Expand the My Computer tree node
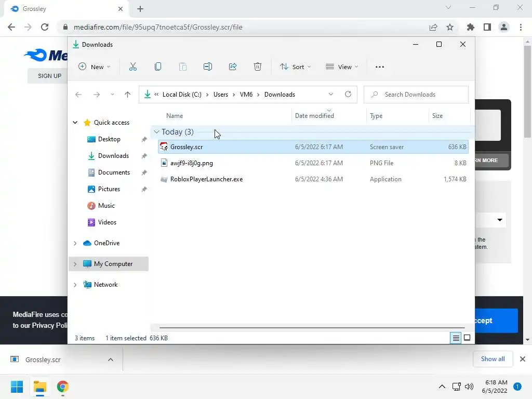The width and height of the screenshot is (532, 399). (75, 264)
